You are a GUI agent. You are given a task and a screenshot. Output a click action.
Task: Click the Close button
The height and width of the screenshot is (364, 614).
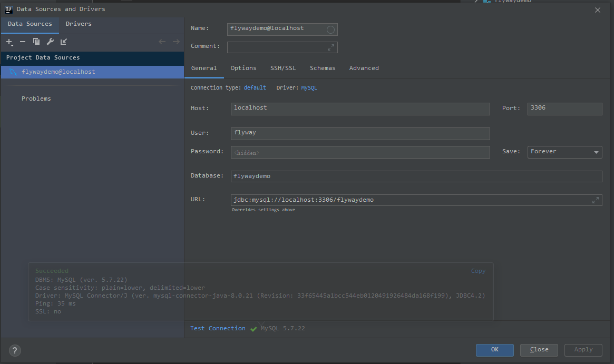click(x=539, y=350)
